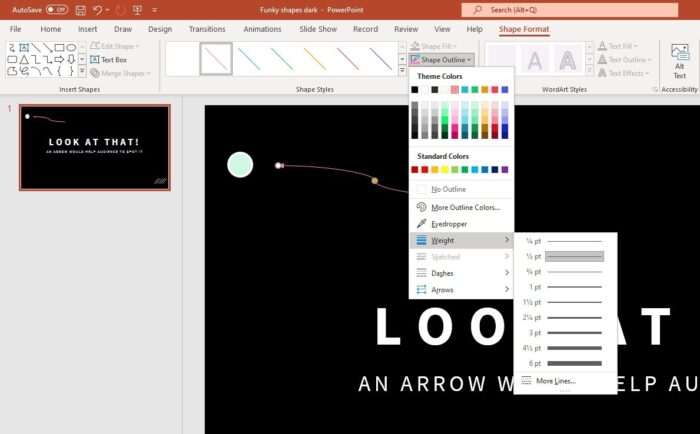
Task: Set line weight to 2¼ pt
Action: pos(565,317)
